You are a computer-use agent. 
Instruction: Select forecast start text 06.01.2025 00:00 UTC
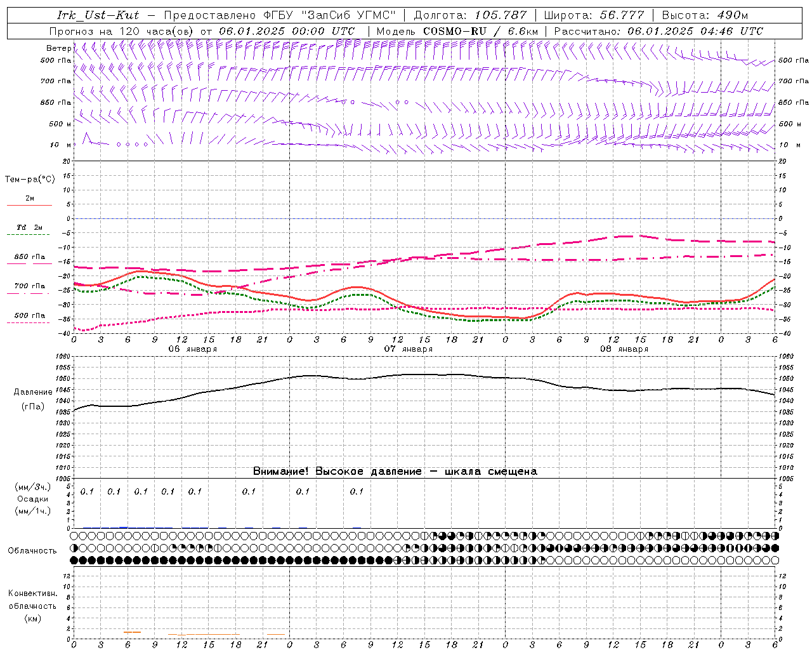287,31
